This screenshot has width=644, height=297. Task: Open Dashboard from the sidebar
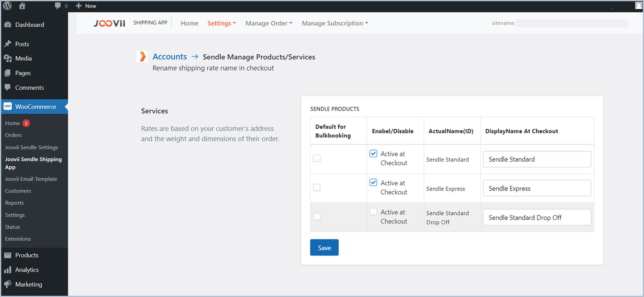(29, 25)
